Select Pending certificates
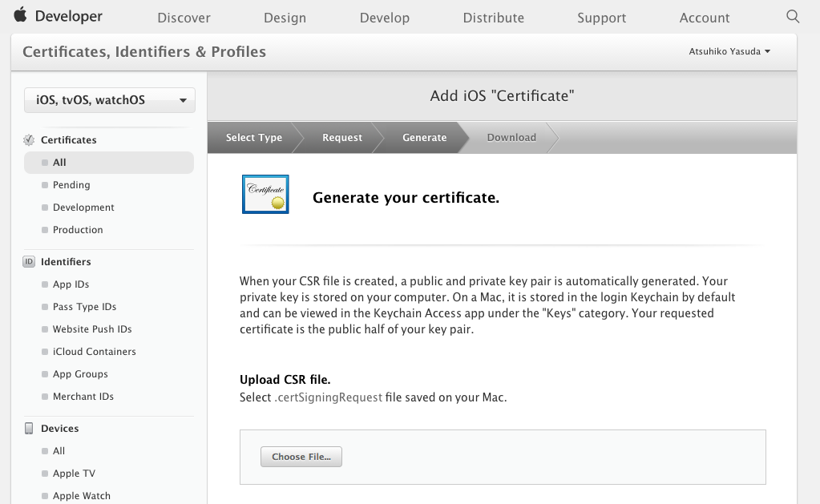Screen dimensions: 820x504 [71, 185]
